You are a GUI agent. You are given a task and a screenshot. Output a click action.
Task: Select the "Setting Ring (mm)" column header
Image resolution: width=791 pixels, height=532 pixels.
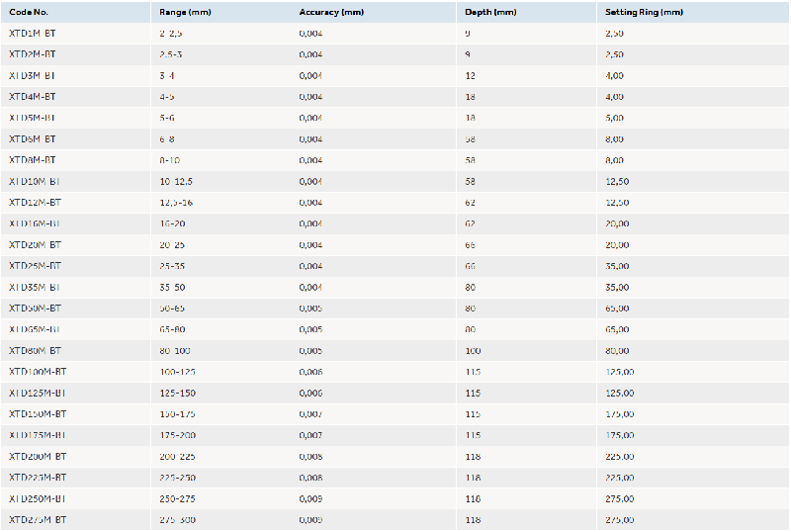[644, 12]
